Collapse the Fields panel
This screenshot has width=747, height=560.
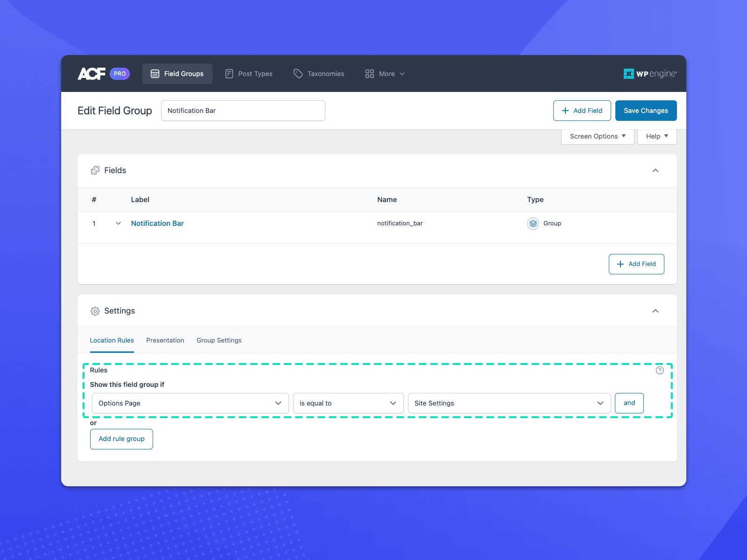tap(655, 170)
